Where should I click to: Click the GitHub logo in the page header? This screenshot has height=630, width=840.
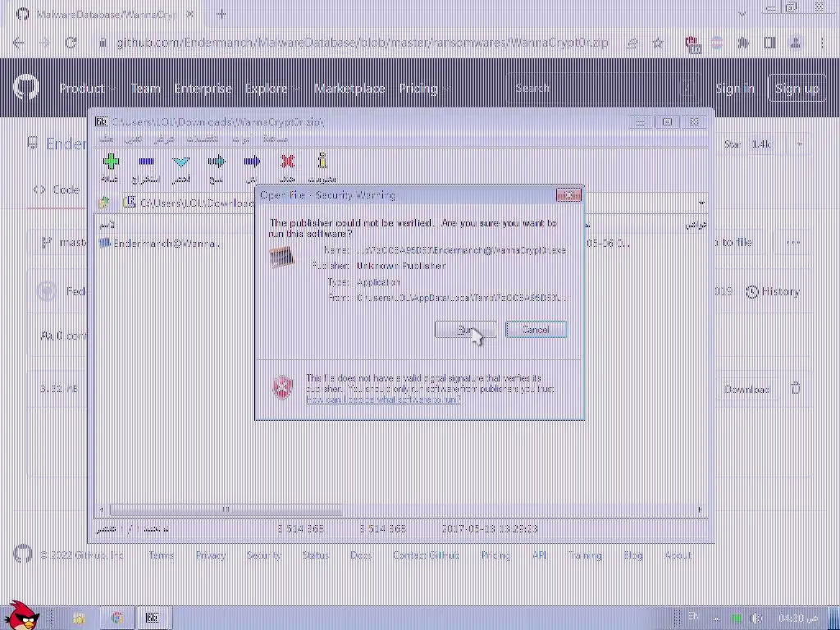pyautogui.click(x=25, y=88)
